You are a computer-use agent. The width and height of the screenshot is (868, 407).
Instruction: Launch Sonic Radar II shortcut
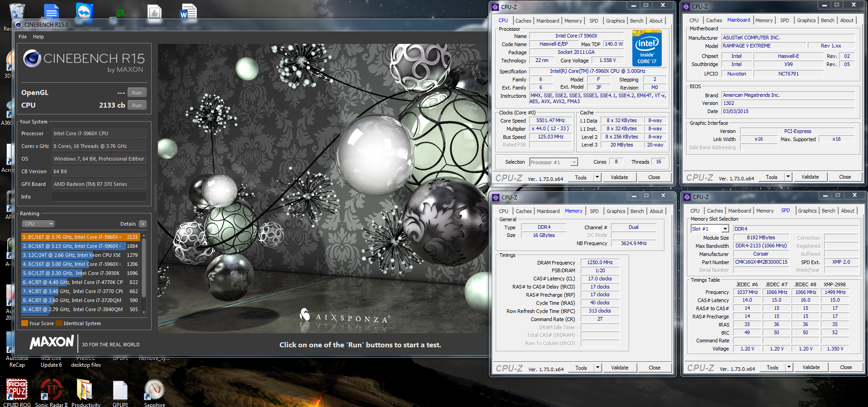(x=51, y=389)
